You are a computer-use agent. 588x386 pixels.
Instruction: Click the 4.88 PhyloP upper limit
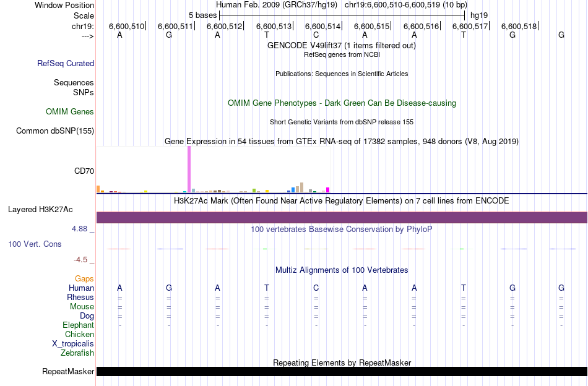coord(79,229)
